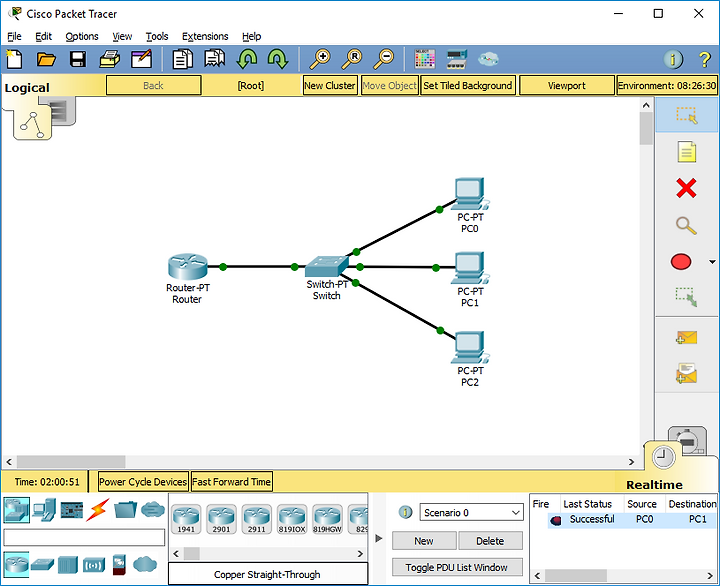The width and height of the screenshot is (720, 586).
Task: Select PC2 on the workspace
Action: coord(469,348)
